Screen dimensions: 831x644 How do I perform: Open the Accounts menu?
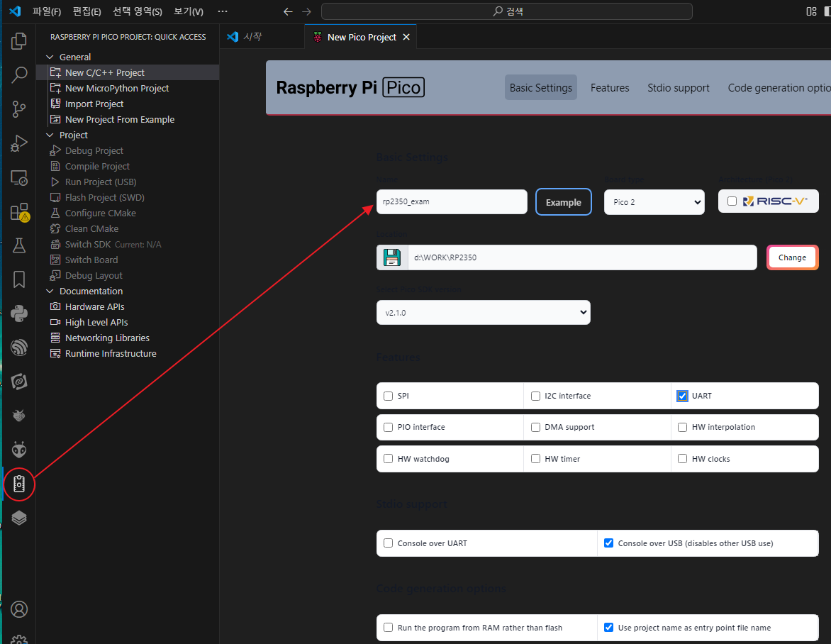pos(19,609)
